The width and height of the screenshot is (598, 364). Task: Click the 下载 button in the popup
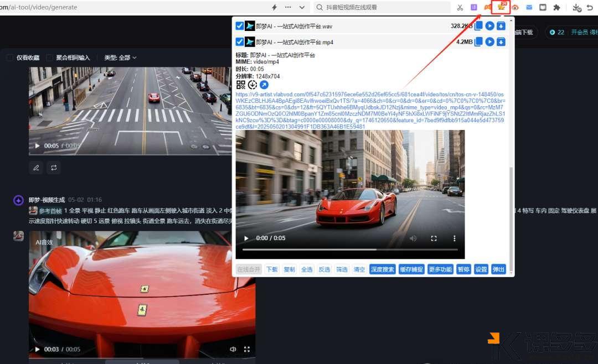pyautogui.click(x=272, y=269)
